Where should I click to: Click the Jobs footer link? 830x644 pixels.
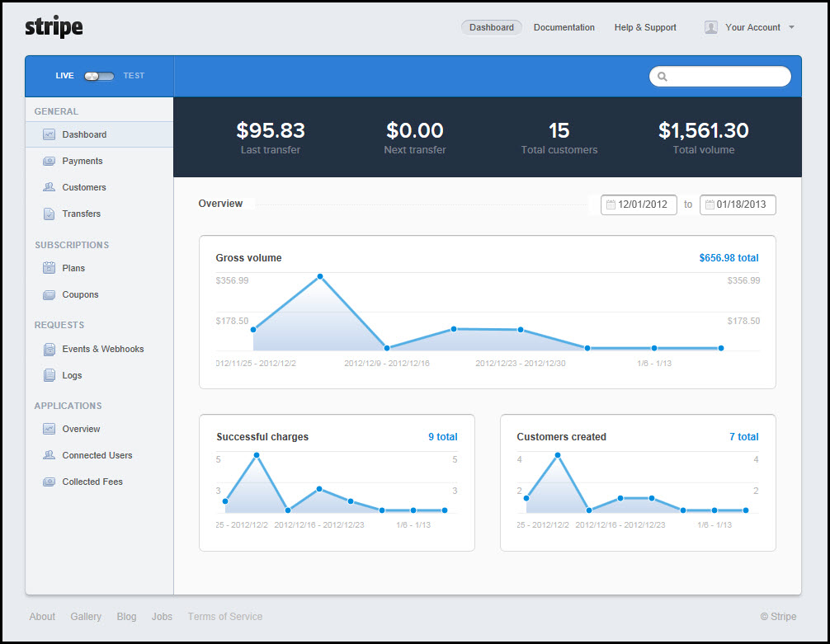(x=162, y=617)
